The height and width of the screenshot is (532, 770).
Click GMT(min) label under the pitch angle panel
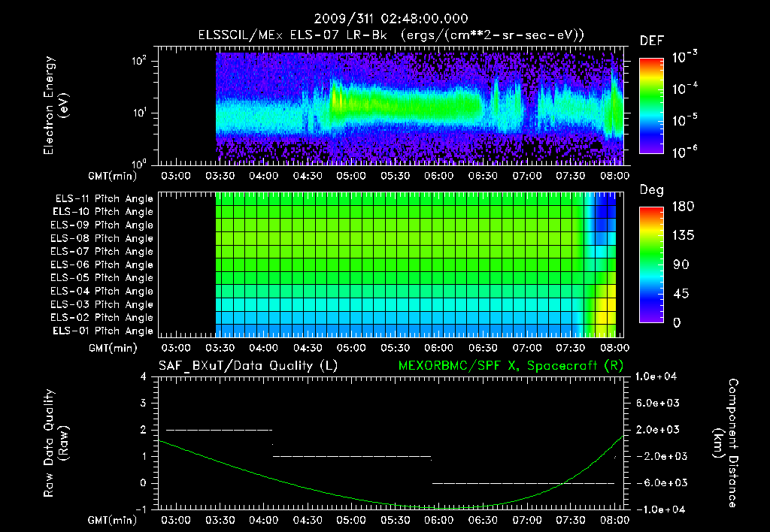(113, 348)
